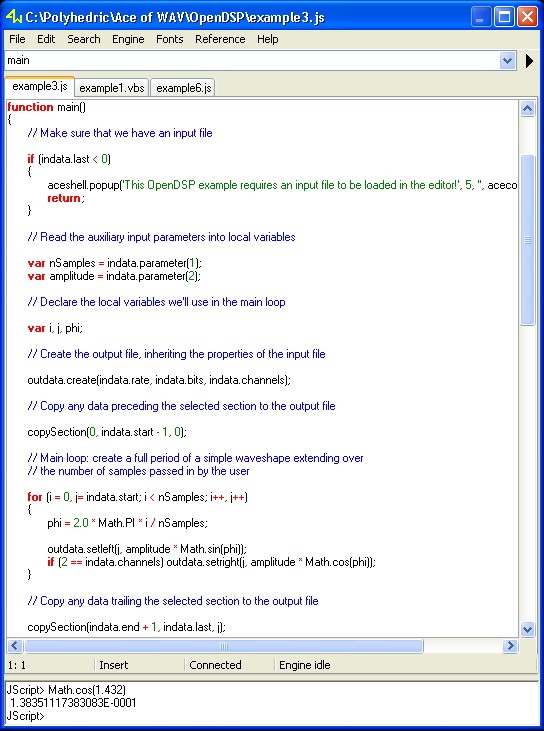Click the 'outdata.create(indata.rate...' line
The width and height of the screenshot is (544, 731).
tap(159, 380)
